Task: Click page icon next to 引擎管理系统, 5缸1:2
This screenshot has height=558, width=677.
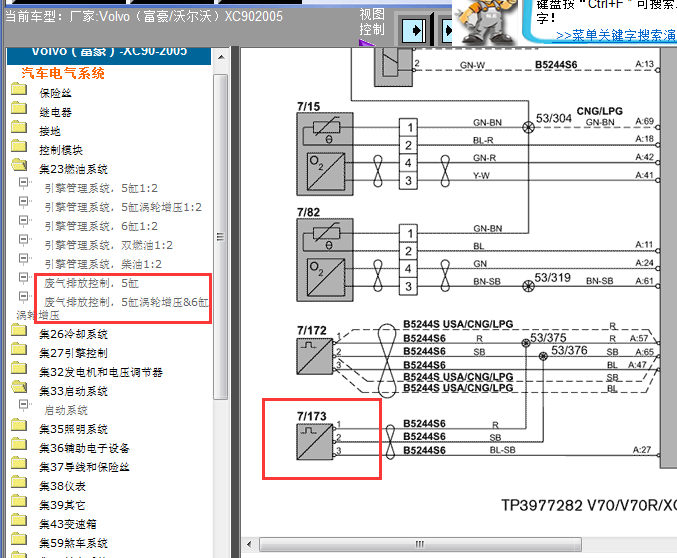Action: [x=24, y=183]
